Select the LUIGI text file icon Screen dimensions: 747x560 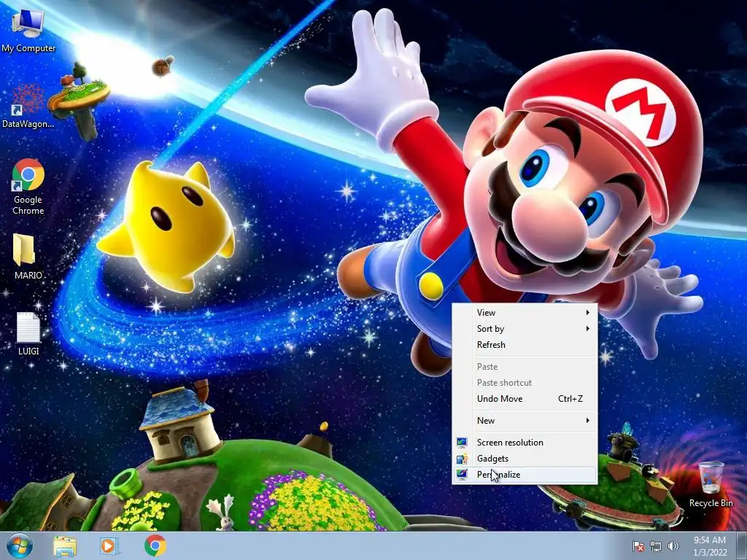(x=28, y=333)
